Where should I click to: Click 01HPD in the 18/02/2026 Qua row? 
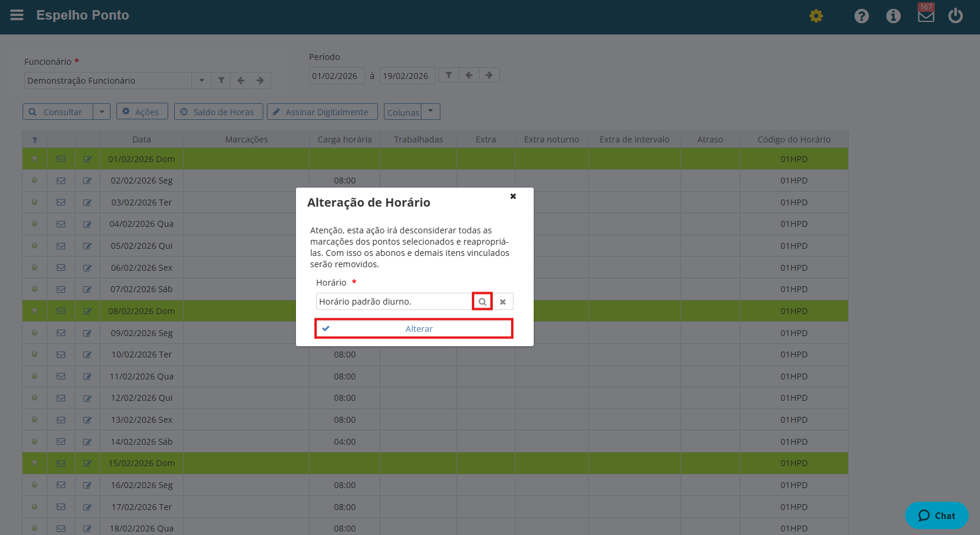point(794,528)
